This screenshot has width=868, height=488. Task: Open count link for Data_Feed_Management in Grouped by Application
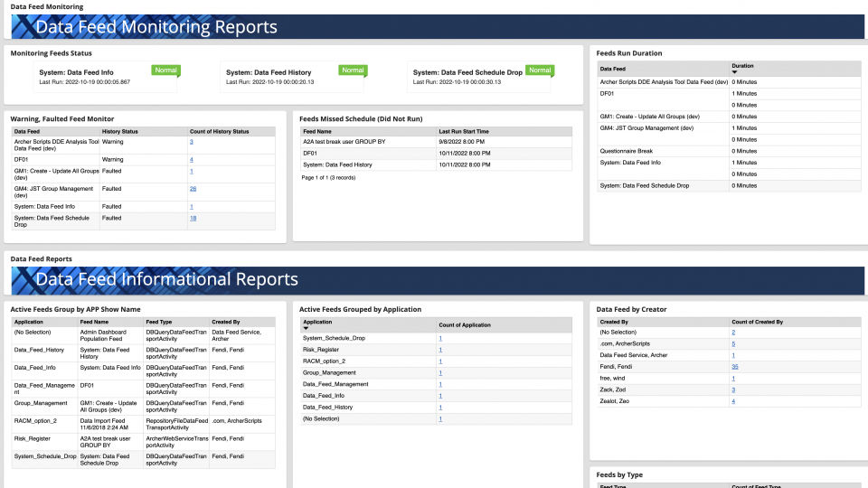(x=440, y=385)
